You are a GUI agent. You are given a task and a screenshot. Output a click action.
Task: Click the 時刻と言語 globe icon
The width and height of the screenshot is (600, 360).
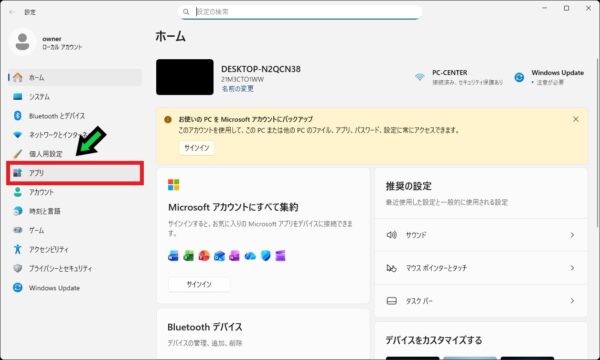(18, 211)
